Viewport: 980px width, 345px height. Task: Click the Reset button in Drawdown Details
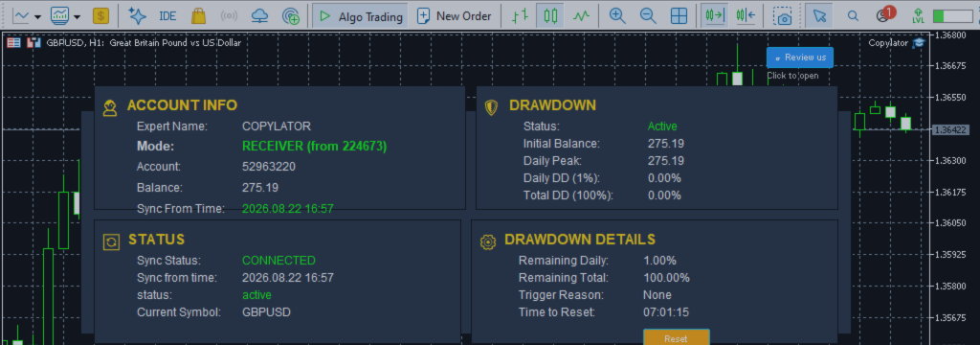coord(677,338)
